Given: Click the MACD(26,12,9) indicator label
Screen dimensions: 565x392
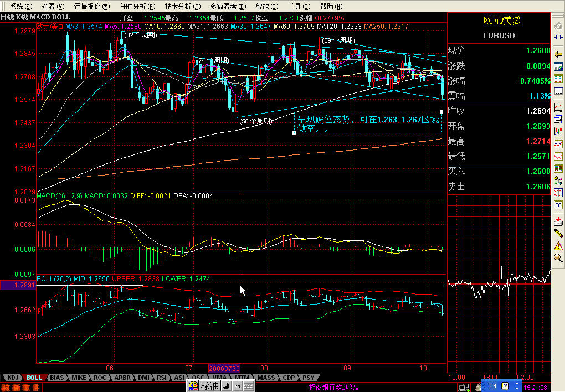Looking at the screenshot, I should point(59,195).
